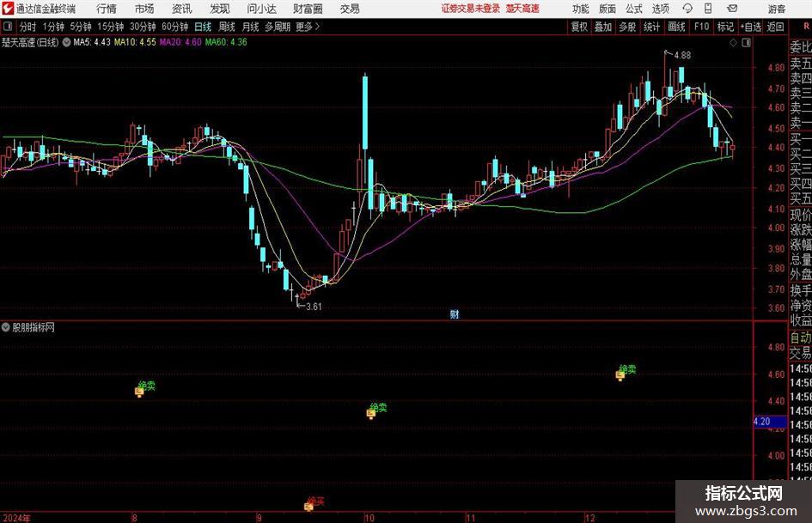This screenshot has height=523, width=812.
Task: Open the 公式 menu
Action: click(634, 9)
